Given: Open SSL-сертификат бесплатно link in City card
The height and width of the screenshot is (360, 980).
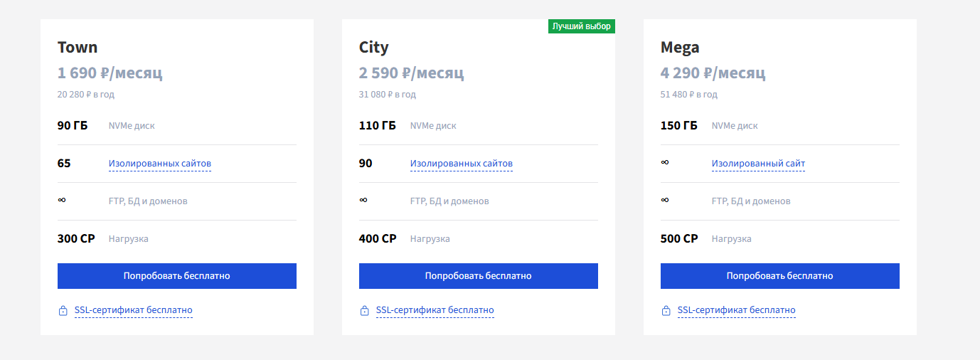Looking at the screenshot, I should tap(435, 310).
